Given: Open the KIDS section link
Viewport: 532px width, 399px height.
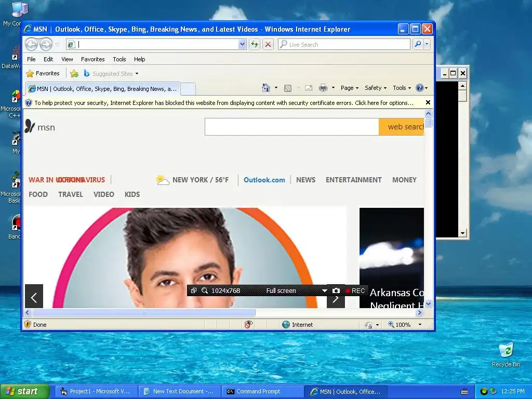Looking at the screenshot, I should [x=132, y=194].
